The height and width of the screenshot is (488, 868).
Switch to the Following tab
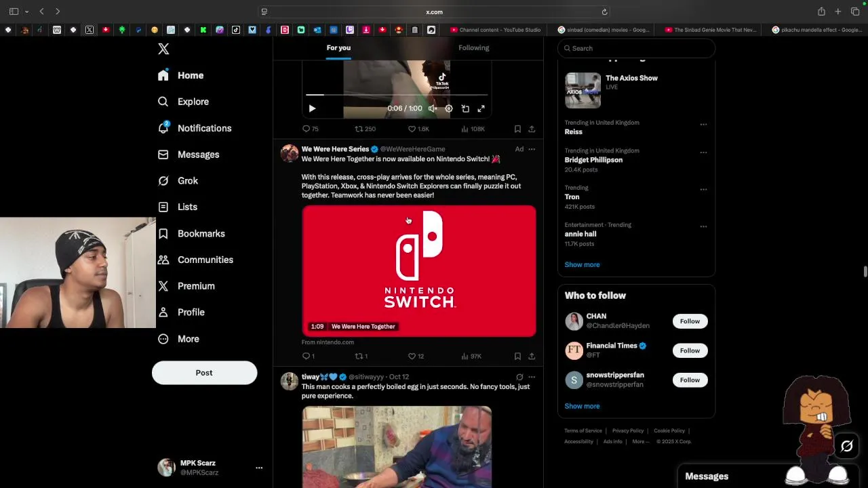point(473,47)
